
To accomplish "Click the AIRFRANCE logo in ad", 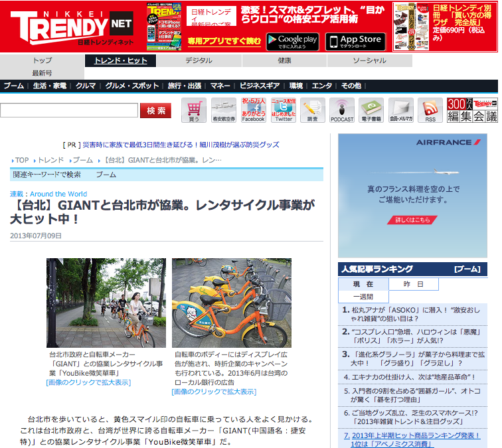I will 448,143.
